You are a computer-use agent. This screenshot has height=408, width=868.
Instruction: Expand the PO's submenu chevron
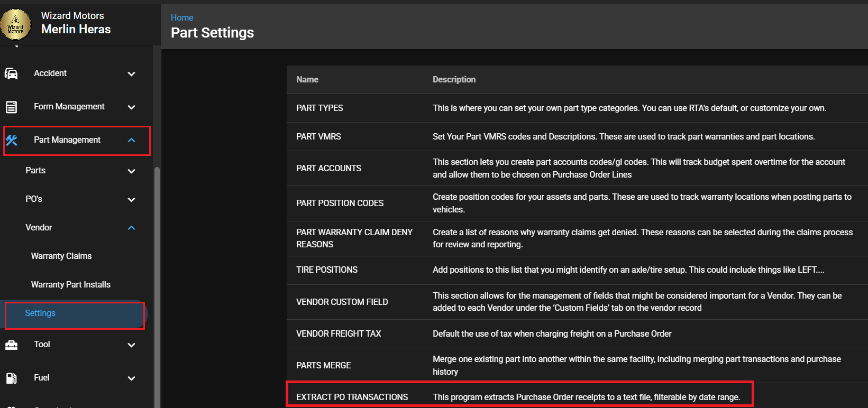[x=131, y=200]
